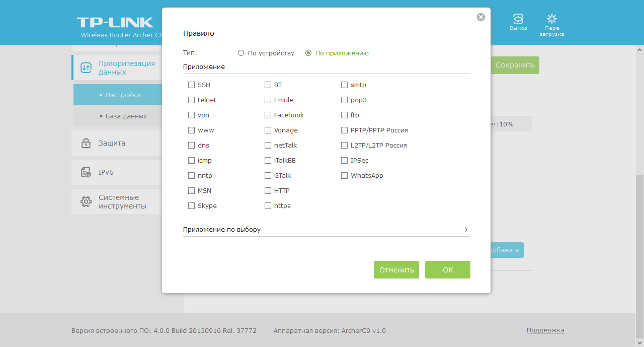Tick the Facebook checkbox
The width and height of the screenshot is (644, 347).
pyautogui.click(x=268, y=115)
